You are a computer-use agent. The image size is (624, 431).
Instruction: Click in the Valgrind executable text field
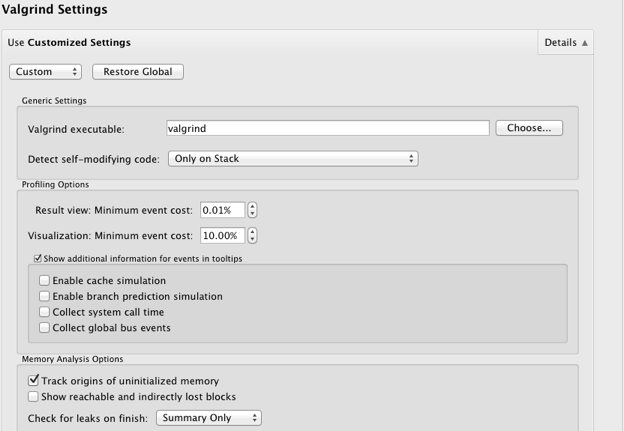(328, 129)
